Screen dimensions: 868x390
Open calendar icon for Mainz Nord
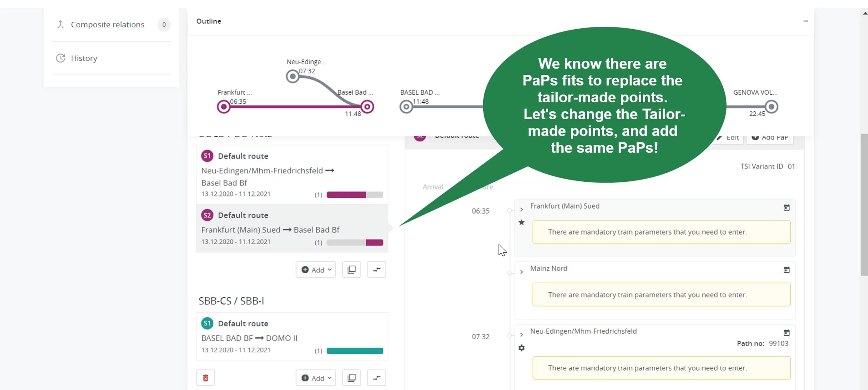pos(787,270)
